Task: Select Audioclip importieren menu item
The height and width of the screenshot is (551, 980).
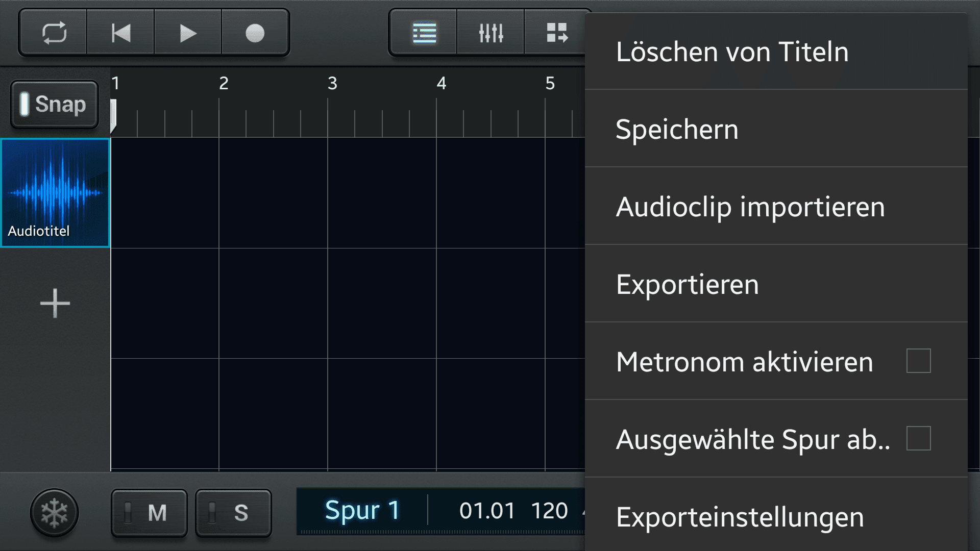Action: [776, 206]
